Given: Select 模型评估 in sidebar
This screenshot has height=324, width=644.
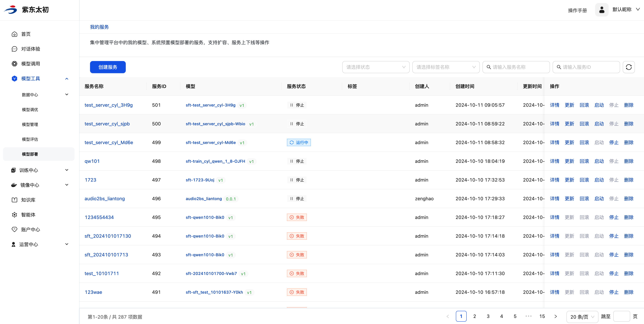Looking at the screenshot, I should point(30,139).
